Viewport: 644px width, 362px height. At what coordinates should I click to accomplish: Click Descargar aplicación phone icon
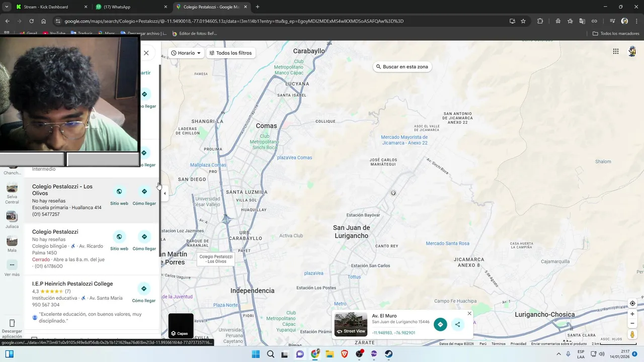(12, 323)
